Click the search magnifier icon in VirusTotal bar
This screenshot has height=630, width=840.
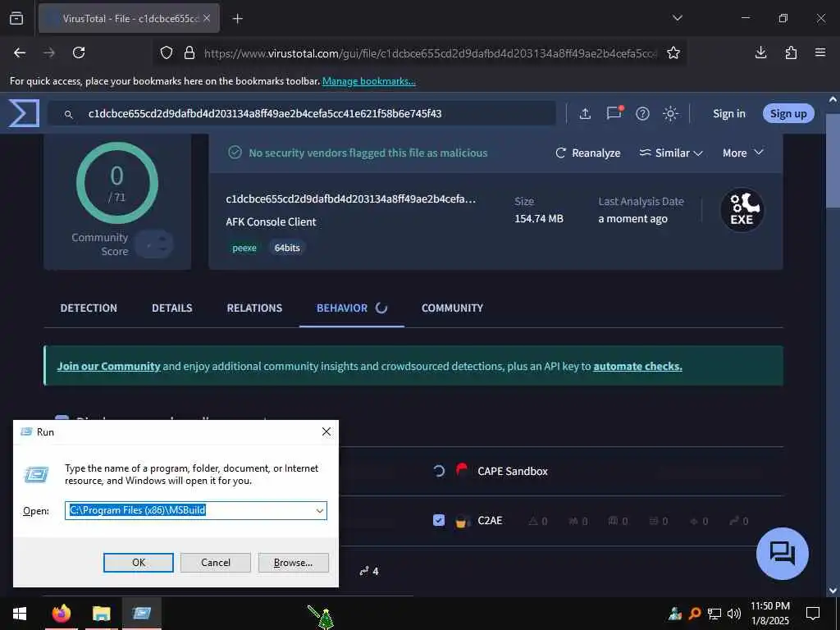(69, 114)
